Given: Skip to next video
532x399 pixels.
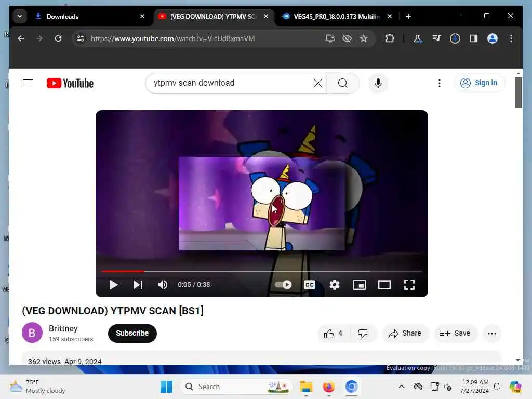Looking at the screenshot, I should coord(138,285).
